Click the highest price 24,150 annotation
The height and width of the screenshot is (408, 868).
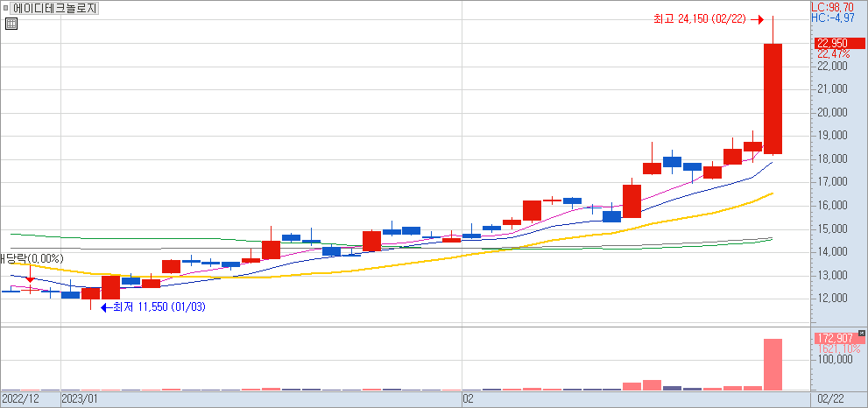click(697, 18)
